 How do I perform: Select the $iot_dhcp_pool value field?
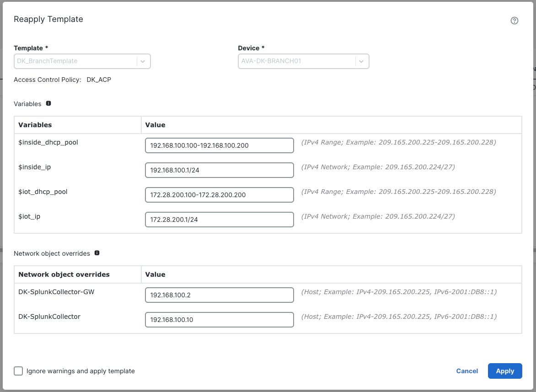click(x=219, y=194)
